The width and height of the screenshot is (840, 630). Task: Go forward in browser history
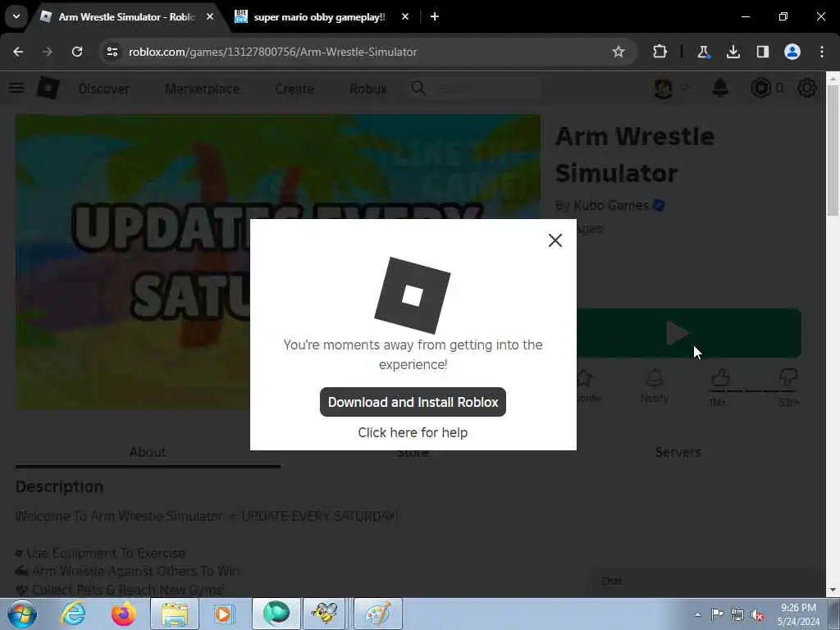[47, 52]
